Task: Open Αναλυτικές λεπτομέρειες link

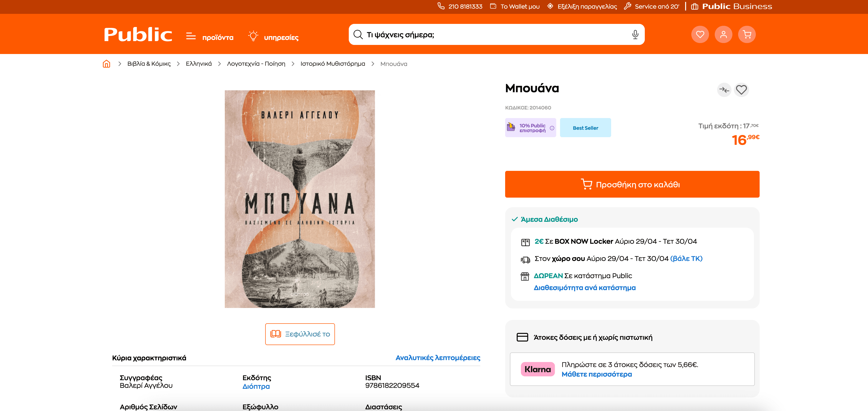Action: tap(438, 358)
